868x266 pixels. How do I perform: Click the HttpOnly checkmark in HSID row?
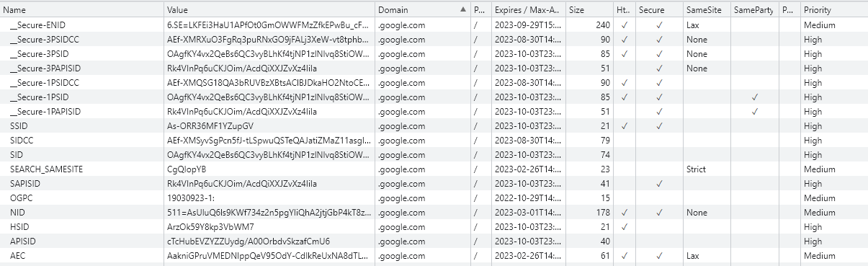624,226
